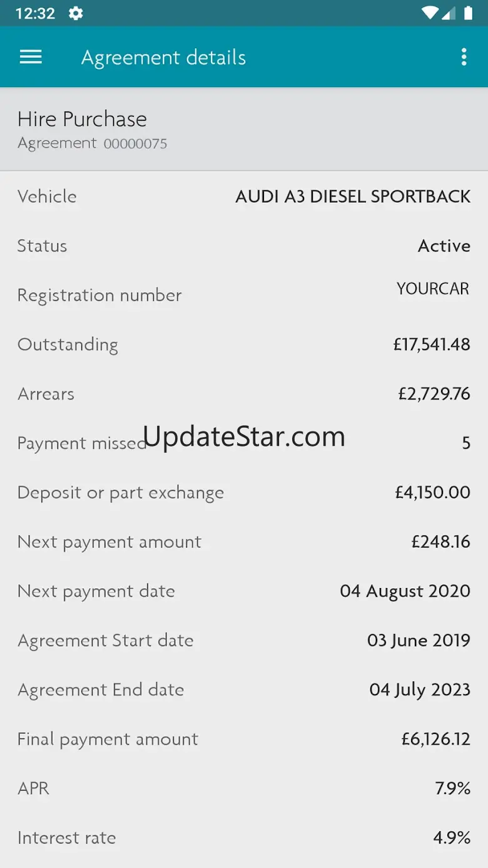Select the Outstanding £17,541.48 amount
Viewport: 488px width, 868px height.
click(432, 344)
